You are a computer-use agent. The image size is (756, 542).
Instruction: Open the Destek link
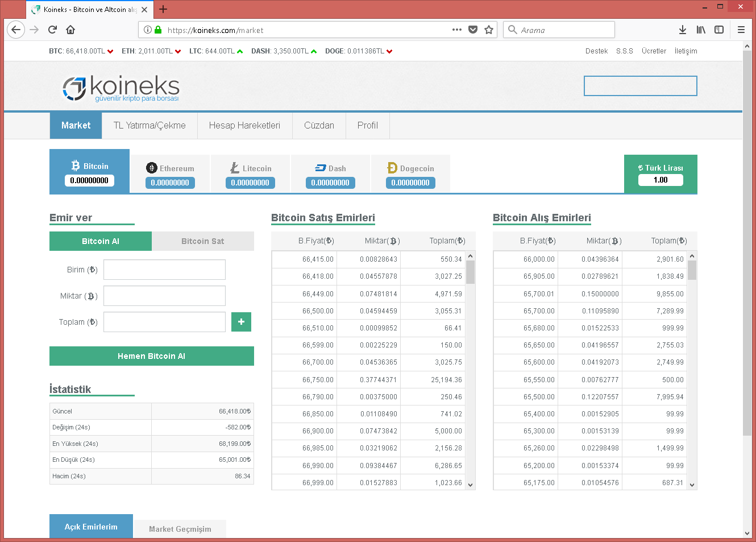click(596, 51)
